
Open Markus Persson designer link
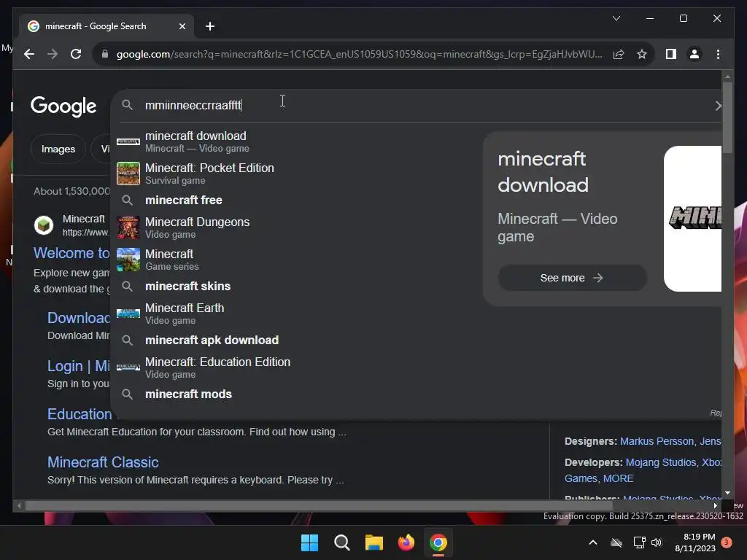(657, 441)
